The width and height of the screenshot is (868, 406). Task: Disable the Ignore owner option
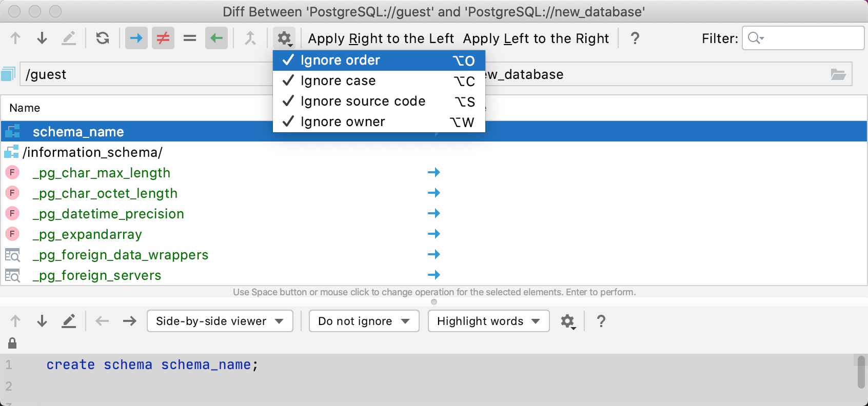click(343, 121)
